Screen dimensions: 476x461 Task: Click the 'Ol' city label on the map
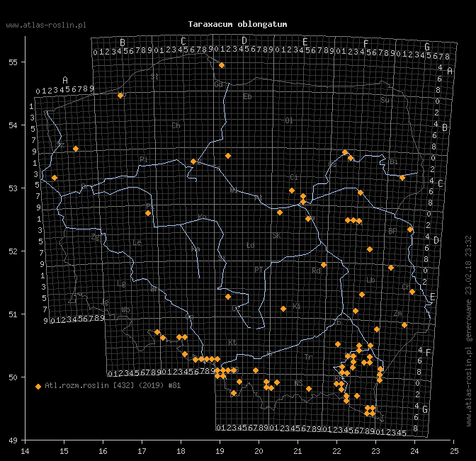tap(289, 121)
